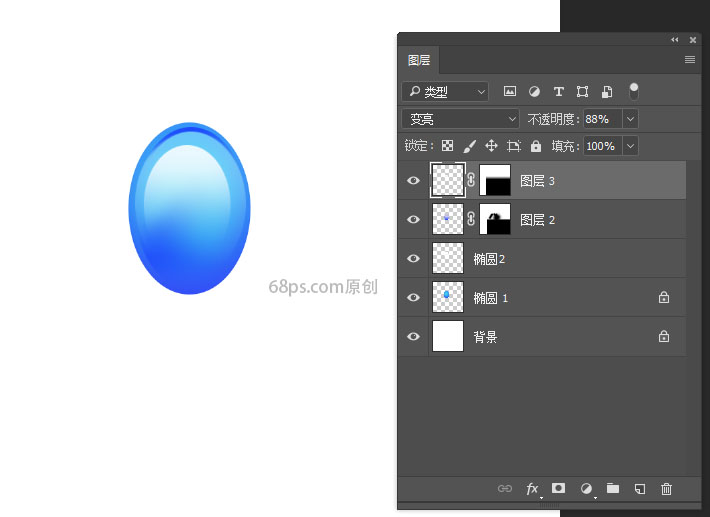
Task: Create a new layer icon
Action: pyautogui.click(x=639, y=488)
